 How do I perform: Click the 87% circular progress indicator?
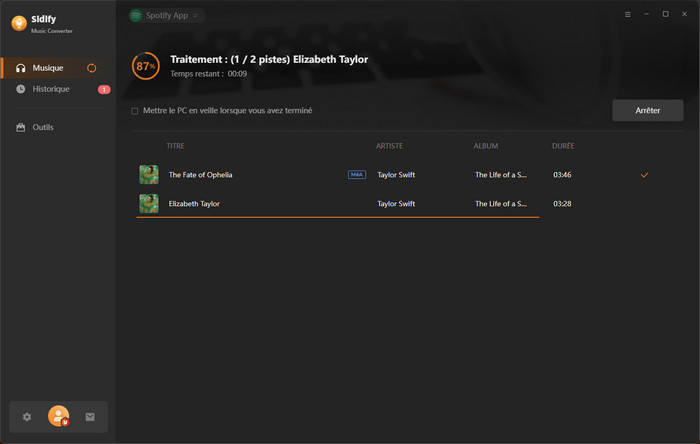(x=146, y=66)
